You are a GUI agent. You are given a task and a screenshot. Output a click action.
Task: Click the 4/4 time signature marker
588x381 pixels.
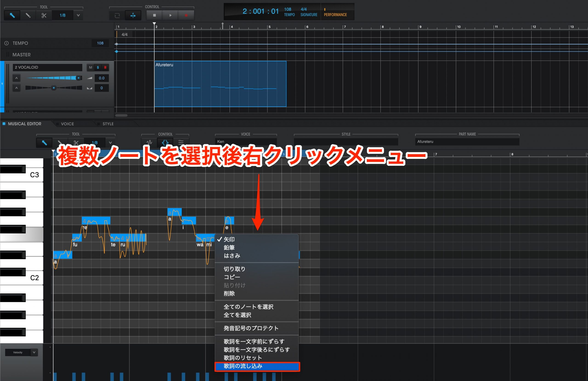tap(124, 35)
